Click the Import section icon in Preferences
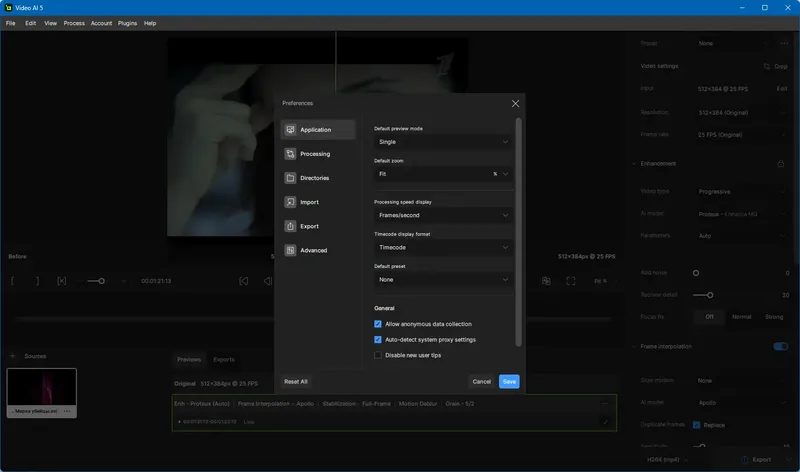 (x=290, y=202)
